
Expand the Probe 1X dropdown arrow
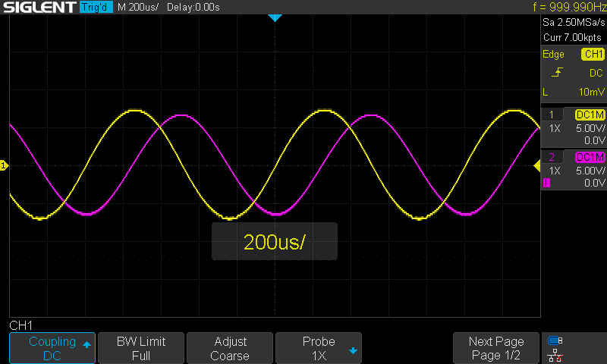[x=353, y=351]
